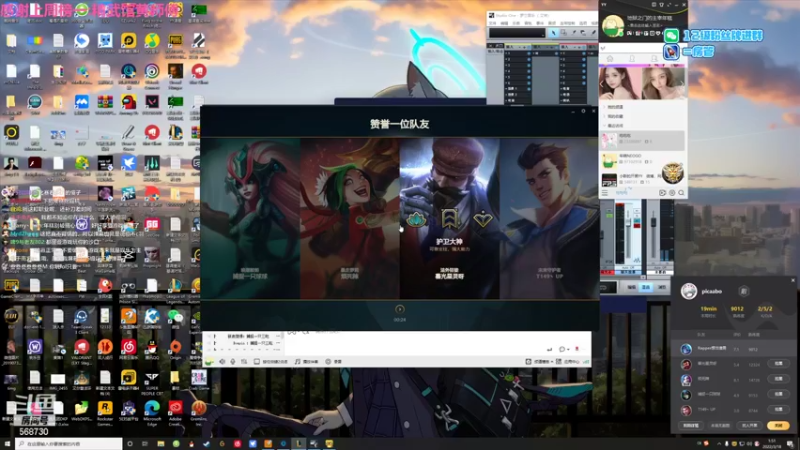800x450 pixels.
Task: Open Microsoft Edge desktop icon
Action: [x=152, y=412]
